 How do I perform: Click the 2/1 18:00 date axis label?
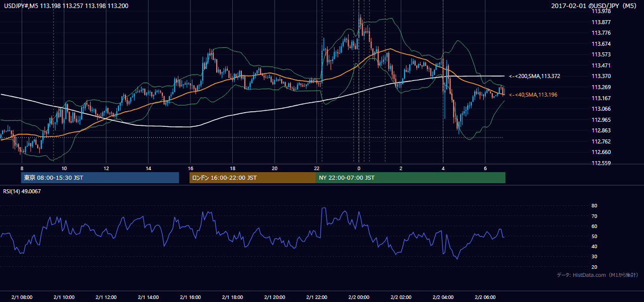click(x=232, y=297)
